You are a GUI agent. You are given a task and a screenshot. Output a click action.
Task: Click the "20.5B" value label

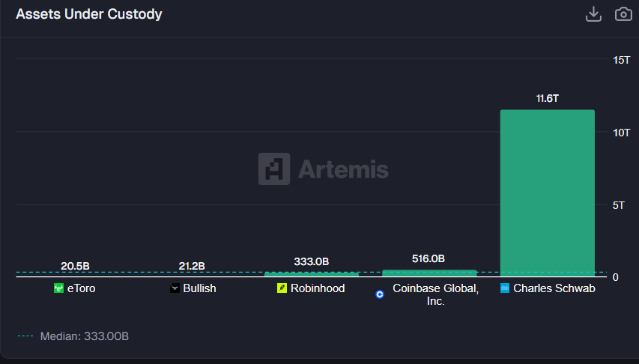[75, 266]
